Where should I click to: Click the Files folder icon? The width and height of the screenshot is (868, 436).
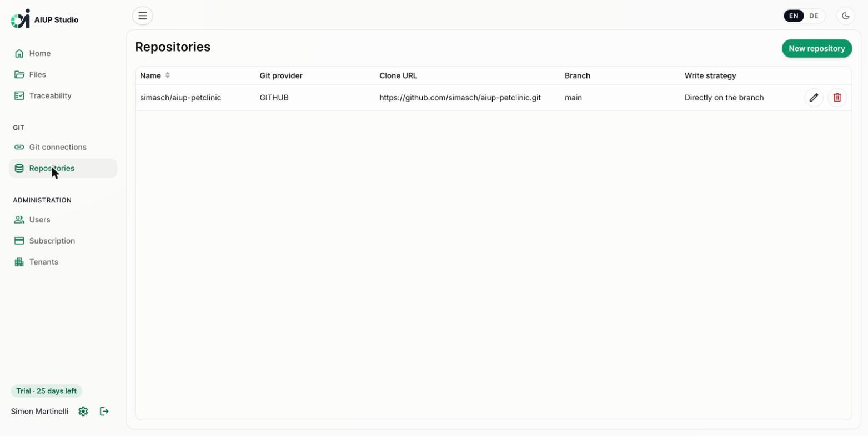tap(19, 74)
